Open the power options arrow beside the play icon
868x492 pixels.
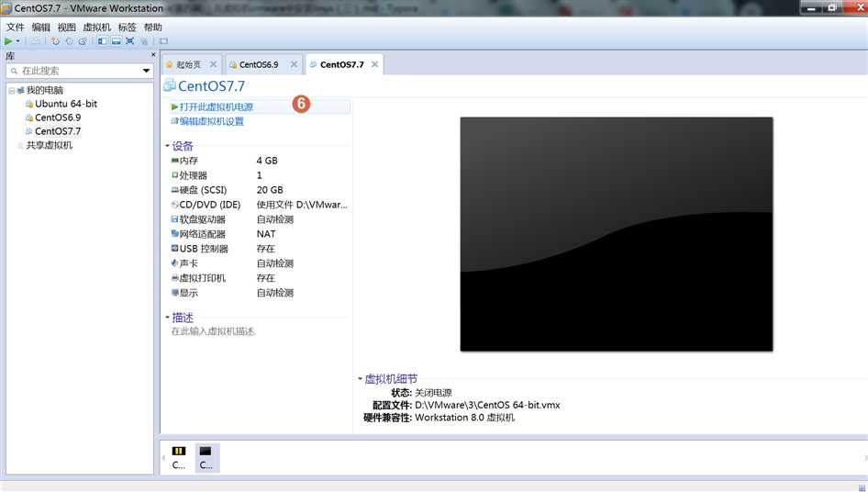17,41
